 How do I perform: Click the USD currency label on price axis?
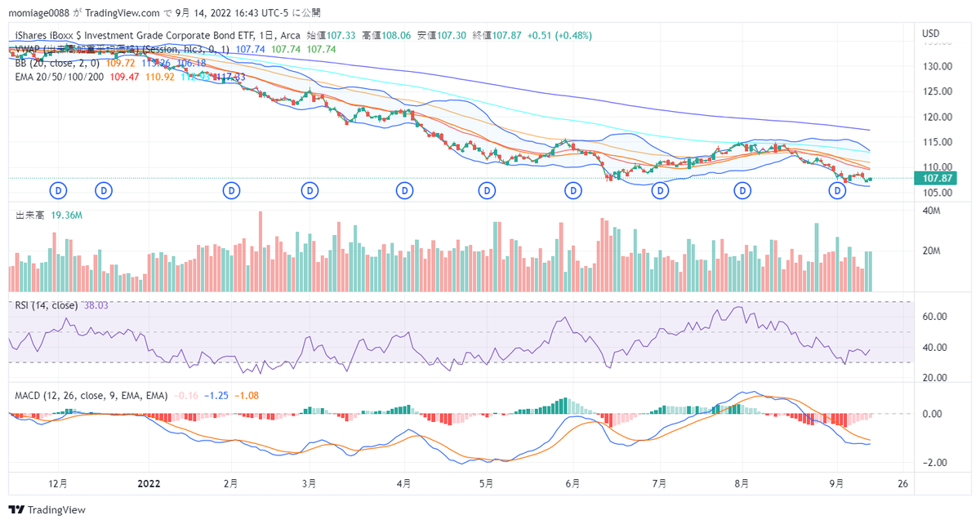pos(931,33)
